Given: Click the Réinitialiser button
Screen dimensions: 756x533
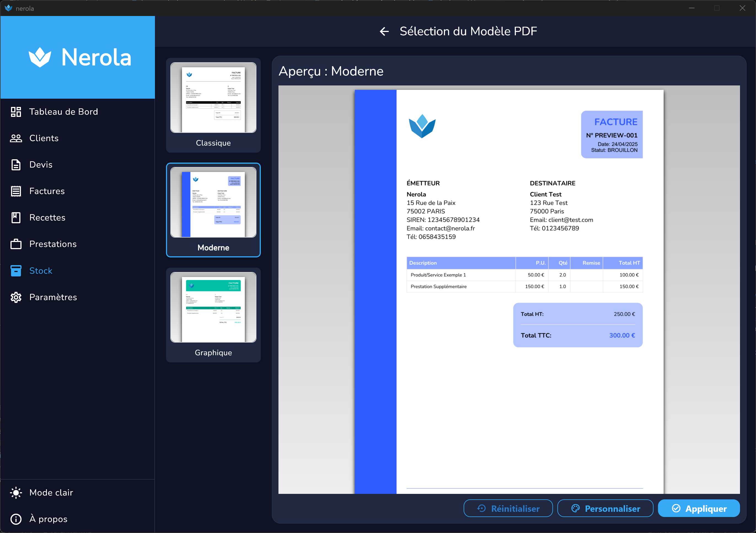Looking at the screenshot, I should point(508,509).
